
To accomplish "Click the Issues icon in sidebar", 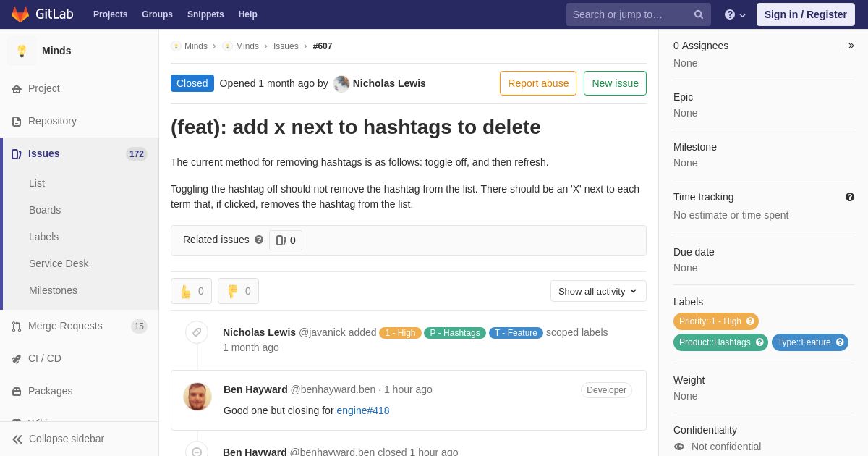I will pyautogui.click(x=17, y=154).
